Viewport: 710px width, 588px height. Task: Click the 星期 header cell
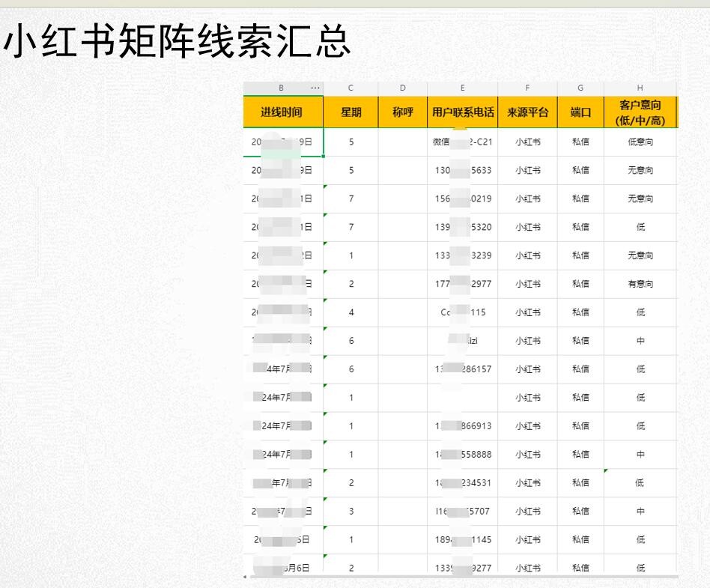[x=351, y=112]
